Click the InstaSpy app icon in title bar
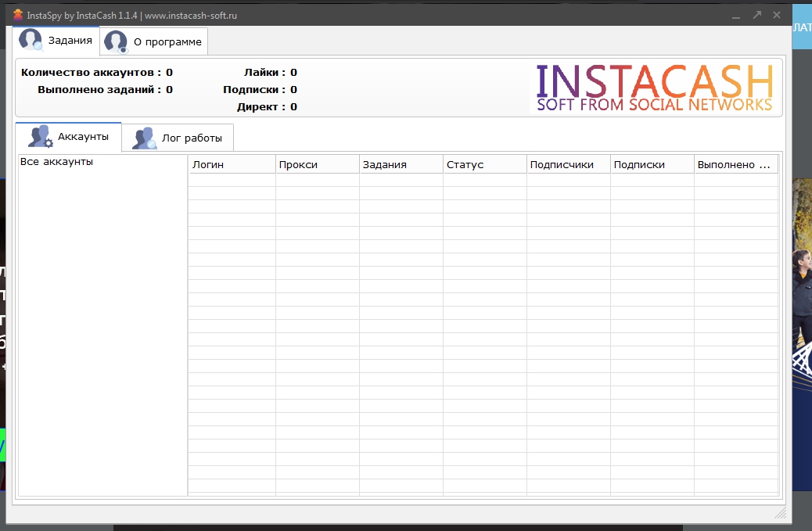The width and height of the screenshot is (812, 531). [18, 15]
